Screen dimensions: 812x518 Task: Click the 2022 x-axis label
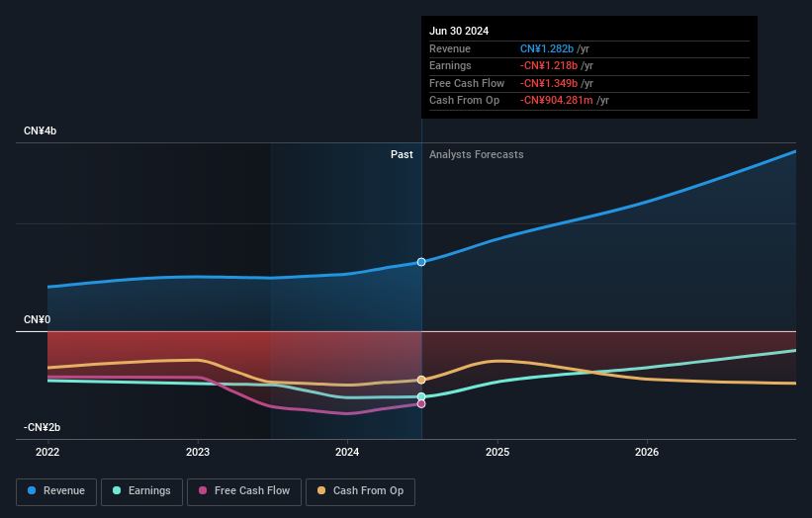[x=47, y=453]
